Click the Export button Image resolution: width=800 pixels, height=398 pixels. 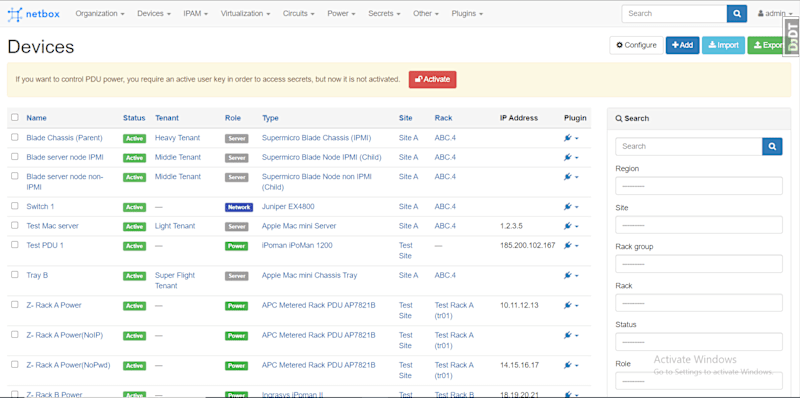tap(766, 45)
